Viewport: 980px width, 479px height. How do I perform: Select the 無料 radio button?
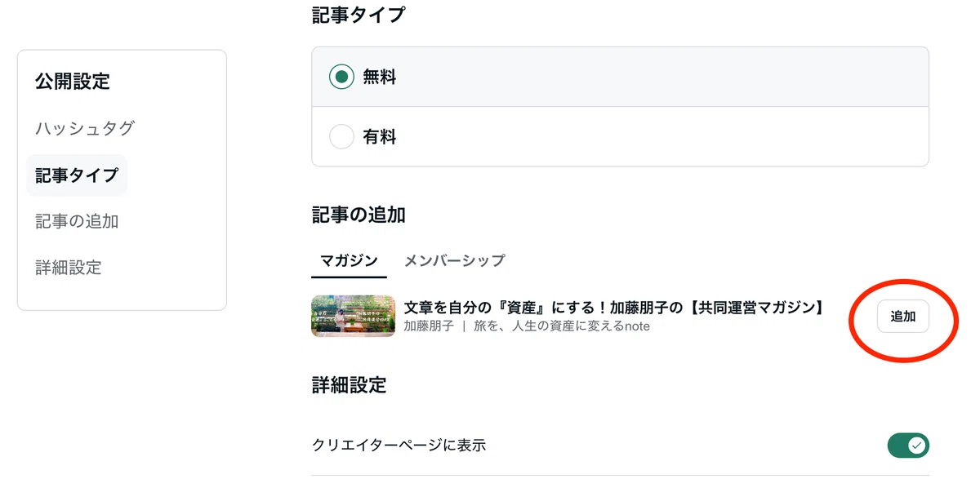point(341,78)
